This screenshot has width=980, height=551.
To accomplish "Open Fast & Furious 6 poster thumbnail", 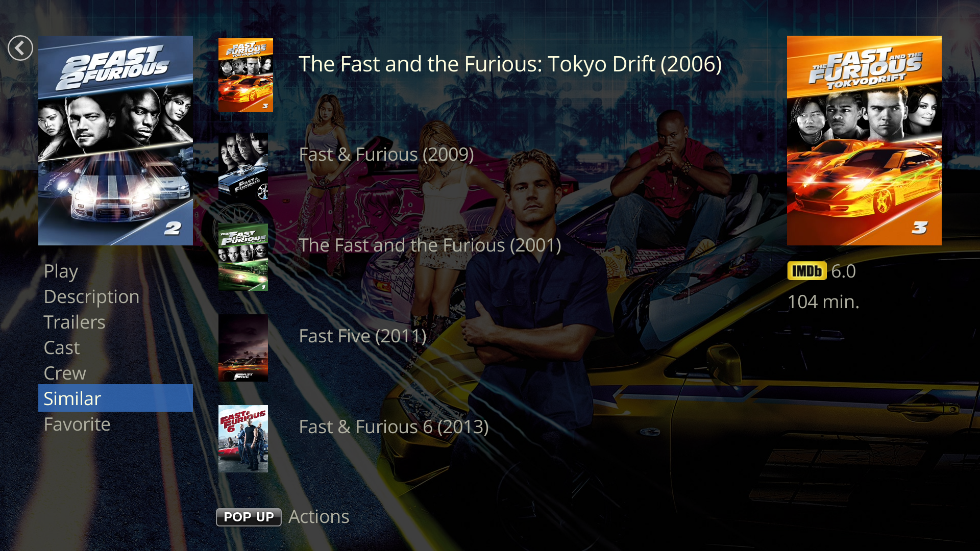I will tap(243, 439).
